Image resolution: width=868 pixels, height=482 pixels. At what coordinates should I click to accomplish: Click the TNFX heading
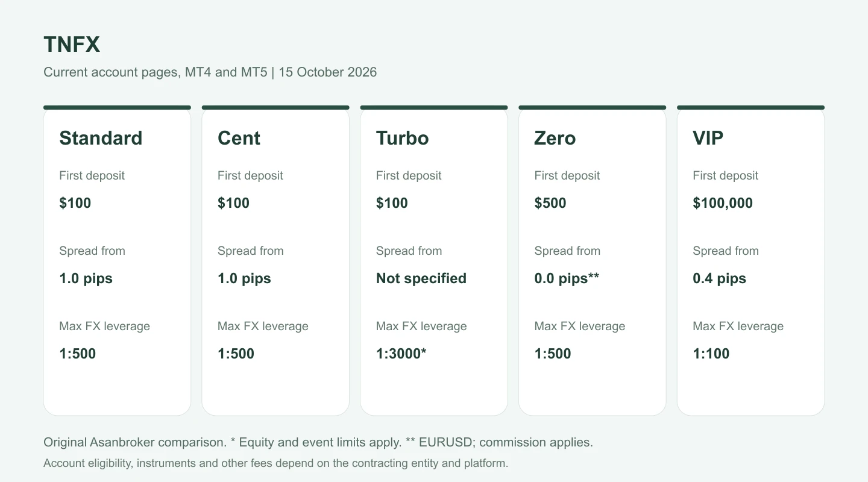point(72,45)
